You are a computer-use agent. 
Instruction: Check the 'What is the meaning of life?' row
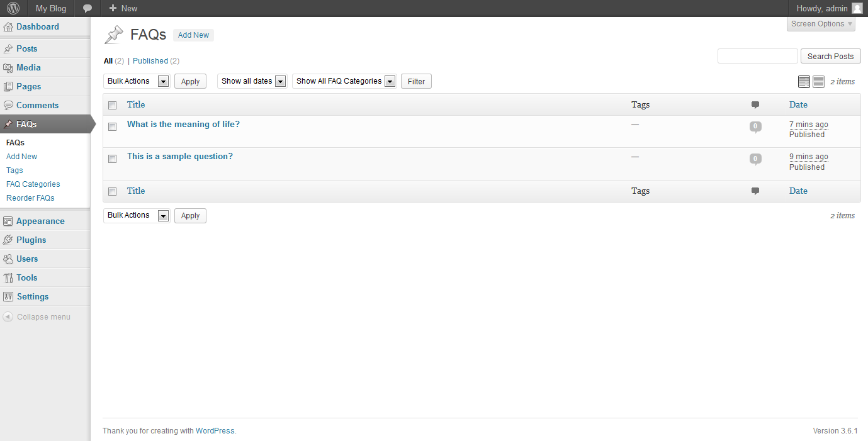pos(113,126)
